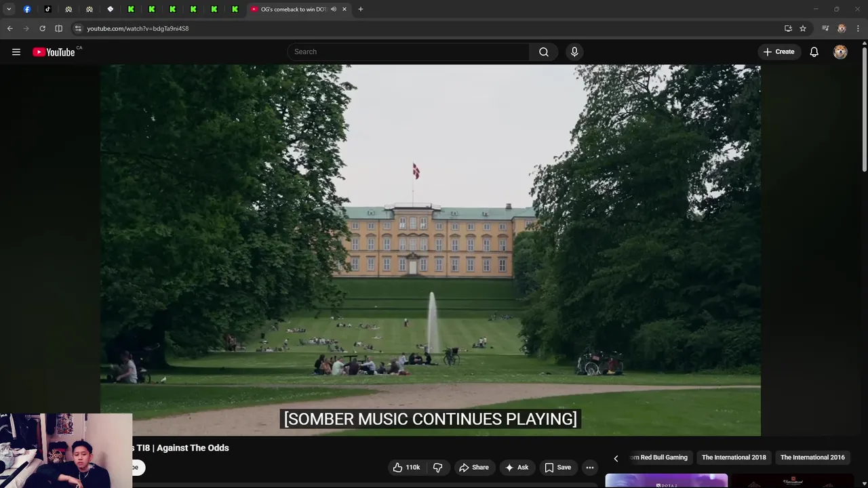This screenshot has height=488, width=868.
Task: Toggle the browser split view icon
Action: tap(58, 28)
